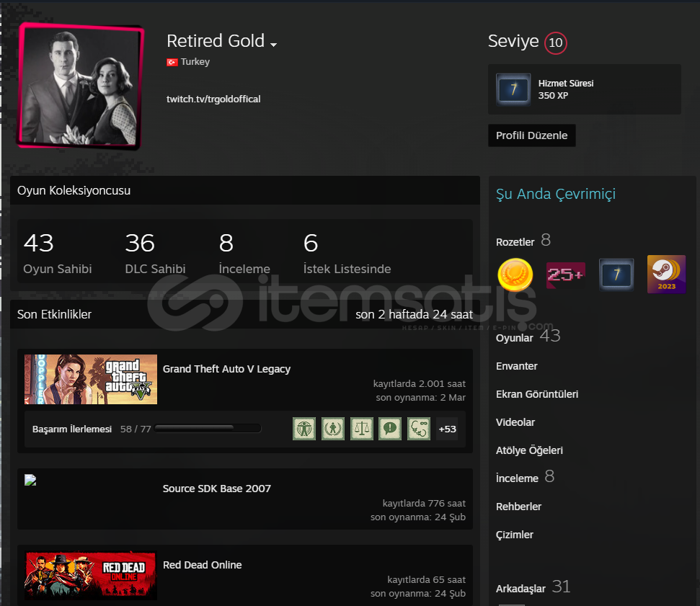Image resolution: width=700 pixels, height=606 pixels.
Task: Open the fifth GTA V achievement icon
Action: click(419, 429)
